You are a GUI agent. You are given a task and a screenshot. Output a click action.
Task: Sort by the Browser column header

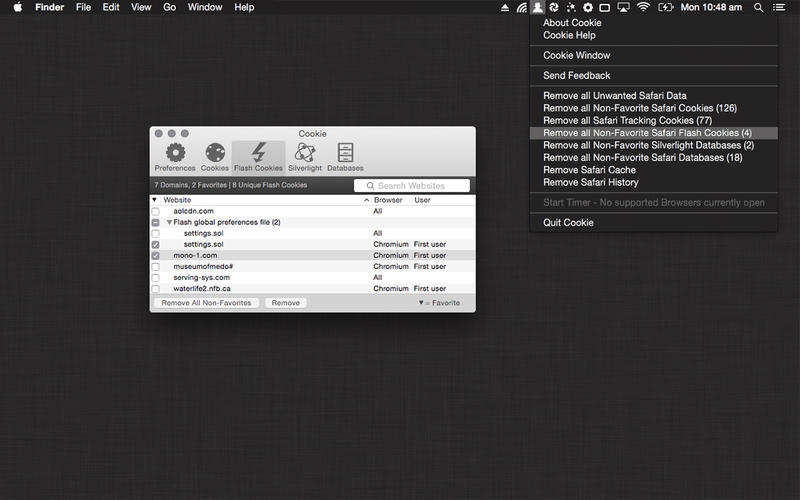pos(388,200)
